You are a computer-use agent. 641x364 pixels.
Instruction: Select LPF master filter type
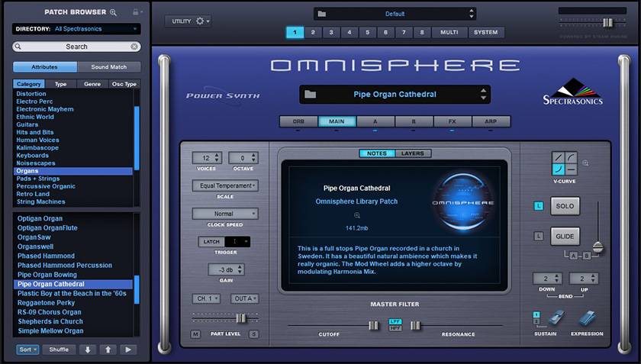click(395, 321)
